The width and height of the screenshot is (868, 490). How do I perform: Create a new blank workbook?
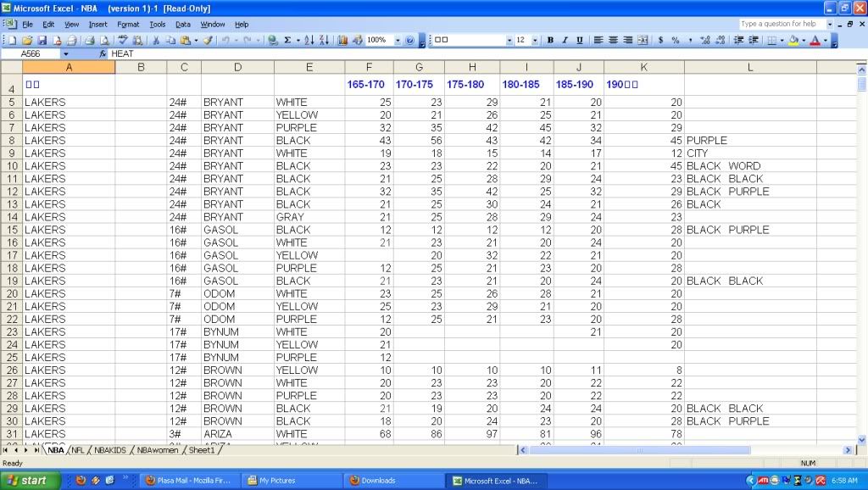(x=12, y=40)
